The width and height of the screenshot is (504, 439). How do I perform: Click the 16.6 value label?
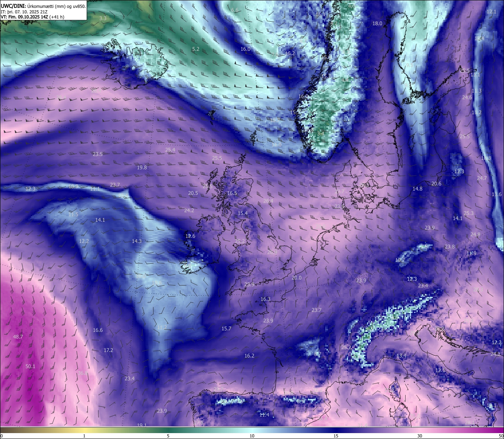[x=98, y=330]
